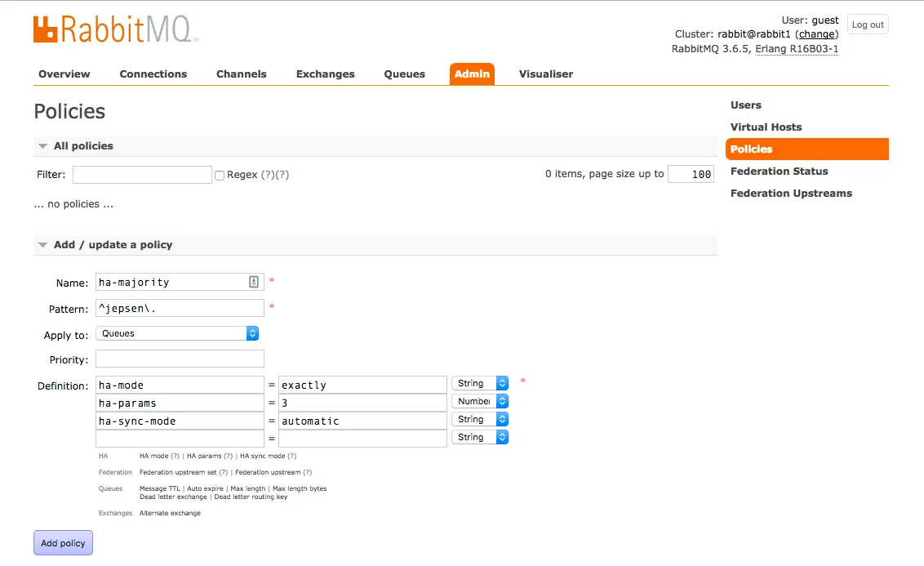Screen dimensions: 924x566
Task: Open the Apply to dropdown
Action: pyautogui.click(x=177, y=333)
